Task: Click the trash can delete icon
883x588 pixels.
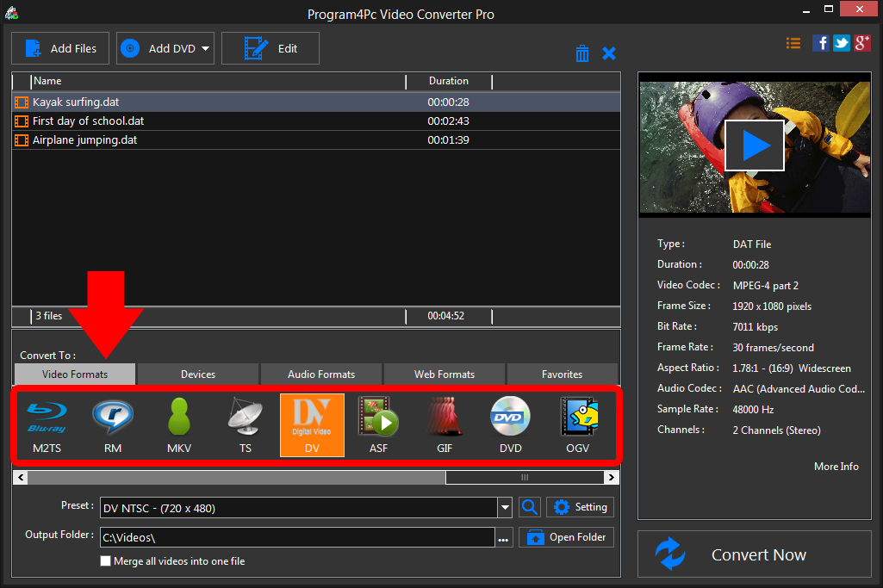Action: pyautogui.click(x=582, y=53)
